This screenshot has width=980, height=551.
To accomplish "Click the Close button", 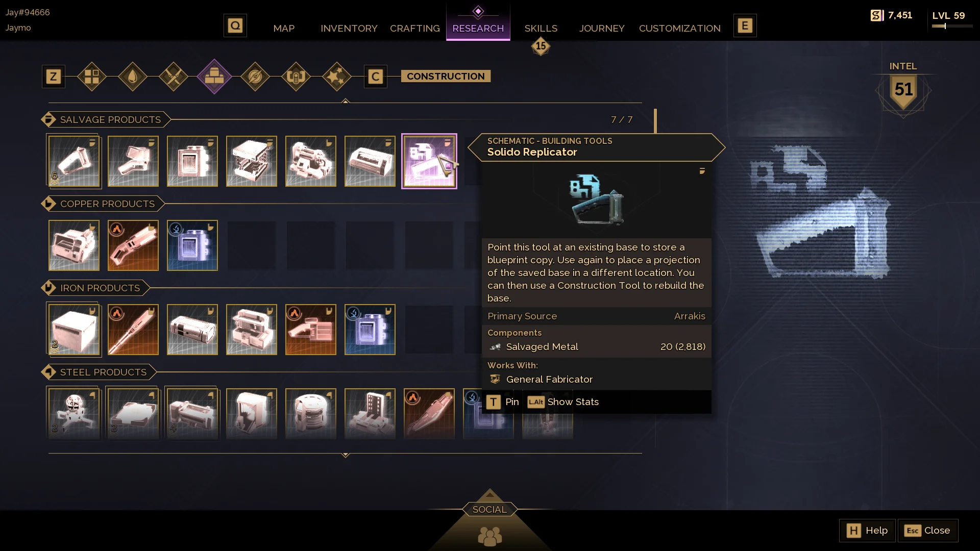I will point(928,531).
